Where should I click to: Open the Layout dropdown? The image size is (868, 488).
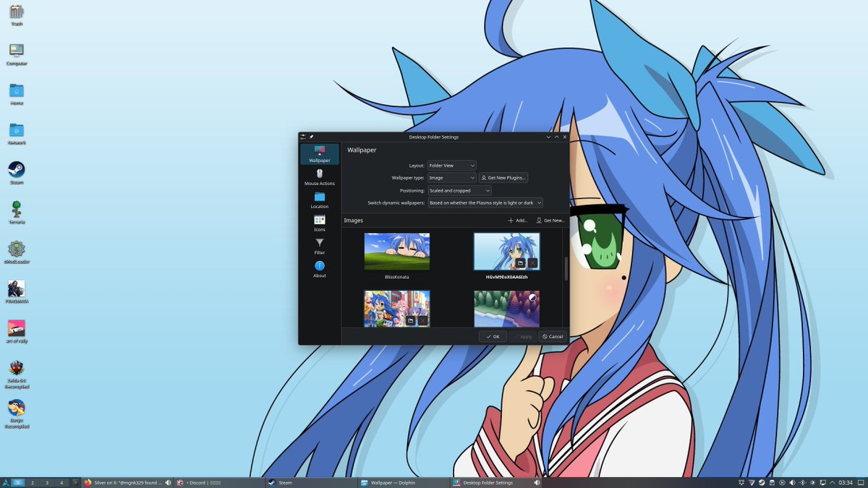(x=452, y=166)
